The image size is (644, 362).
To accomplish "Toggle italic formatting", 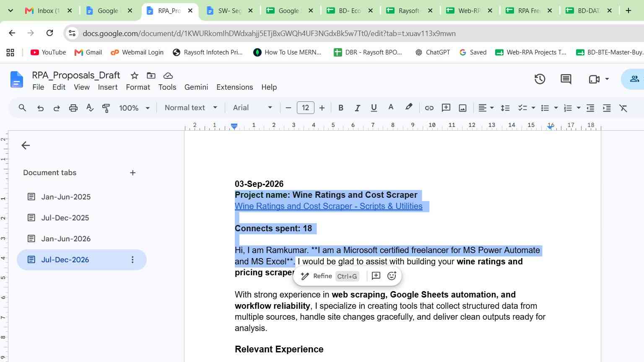I will click(357, 108).
